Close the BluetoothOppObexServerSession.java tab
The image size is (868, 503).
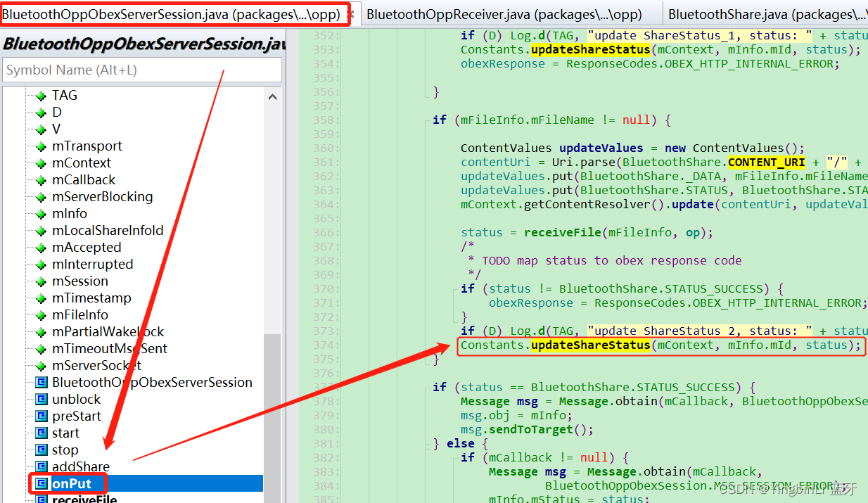350,13
